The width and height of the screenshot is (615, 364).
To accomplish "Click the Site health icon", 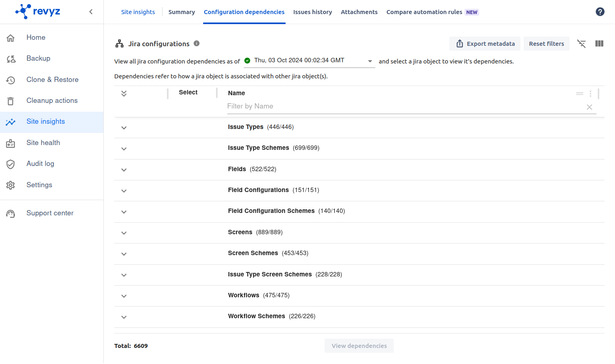I will click(11, 143).
